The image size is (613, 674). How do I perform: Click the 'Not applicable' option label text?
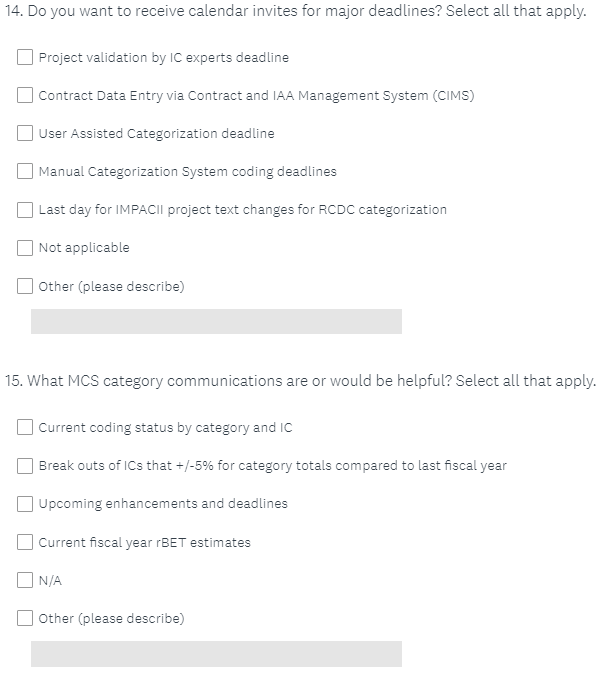coord(84,248)
